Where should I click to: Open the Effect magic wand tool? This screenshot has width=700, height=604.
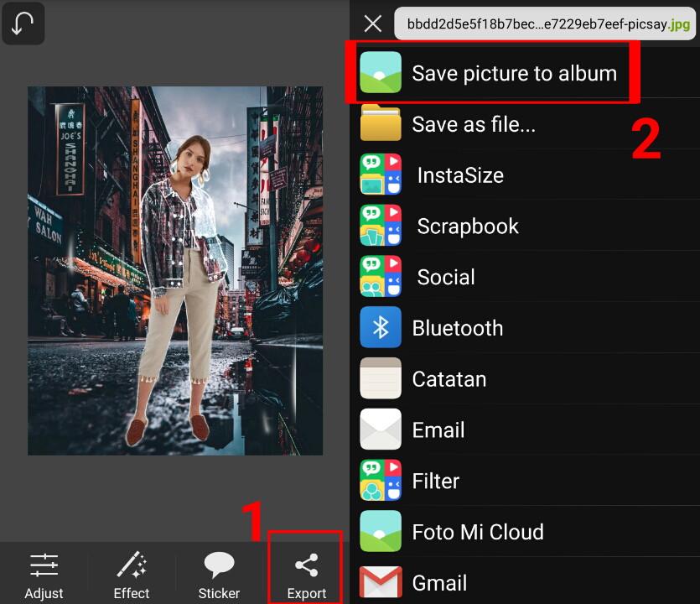pos(132,565)
